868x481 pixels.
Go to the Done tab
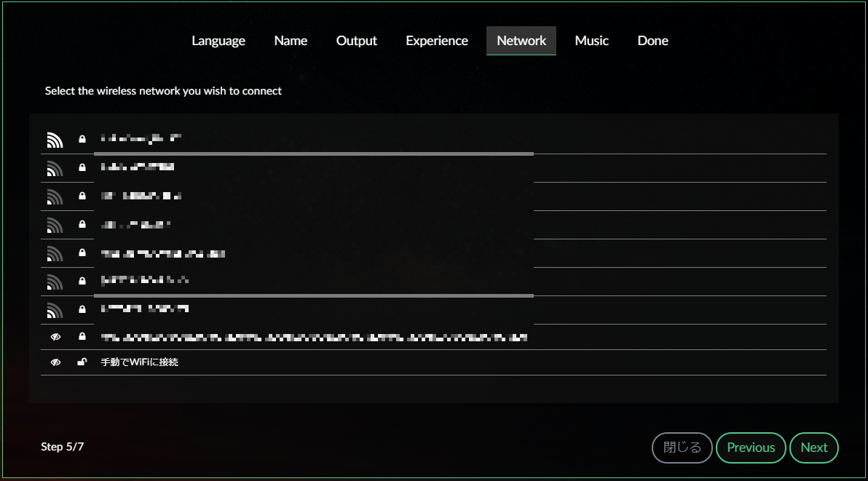(652, 41)
